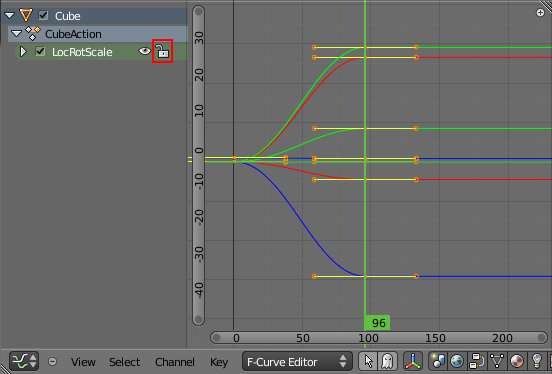Open the editor type selector dropdown
The height and width of the screenshot is (374, 552).
[x=24, y=361]
